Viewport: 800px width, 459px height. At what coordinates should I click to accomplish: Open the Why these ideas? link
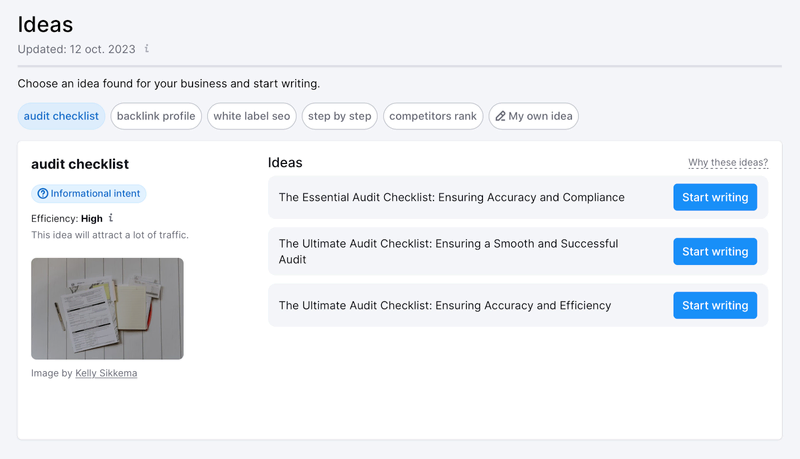coord(728,163)
